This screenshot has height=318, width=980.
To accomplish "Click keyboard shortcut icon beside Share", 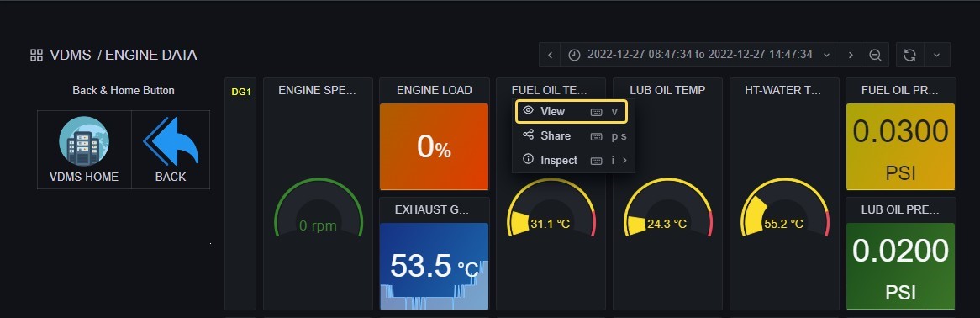I will click(596, 136).
